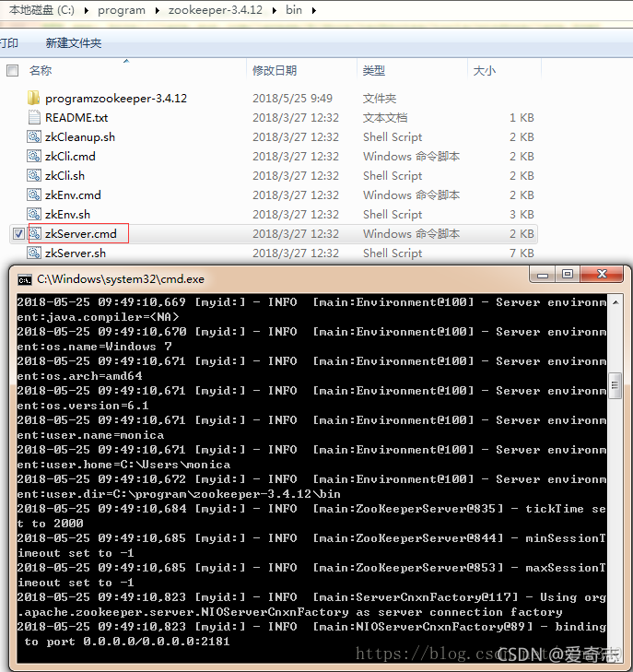Click 文本文档 type of README.txt
The height and width of the screenshot is (672, 633).
click(x=385, y=117)
